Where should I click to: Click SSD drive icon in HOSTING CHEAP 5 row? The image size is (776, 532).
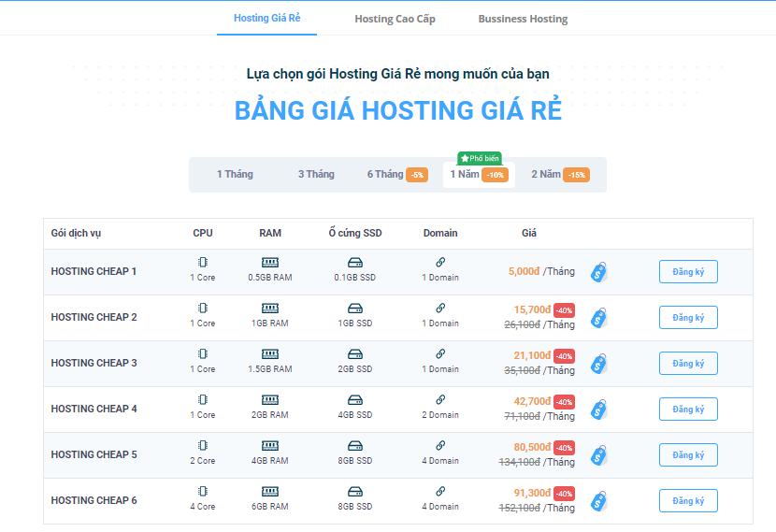355,445
